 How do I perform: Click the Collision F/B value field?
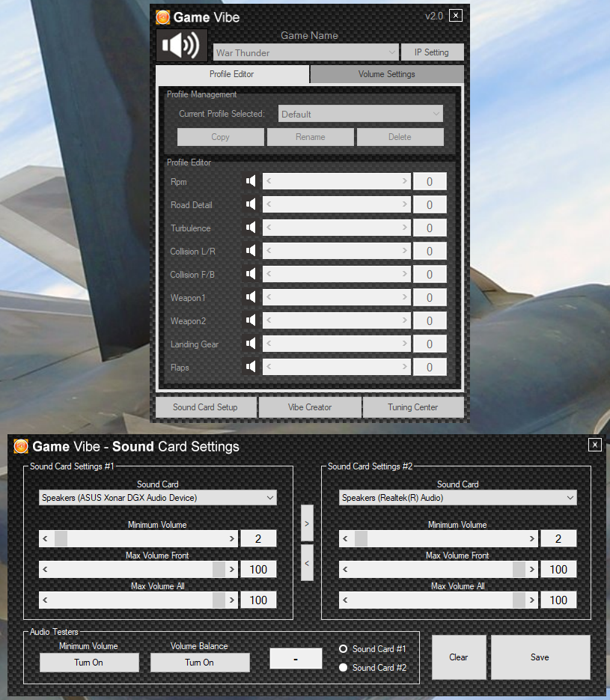click(430, 275)
